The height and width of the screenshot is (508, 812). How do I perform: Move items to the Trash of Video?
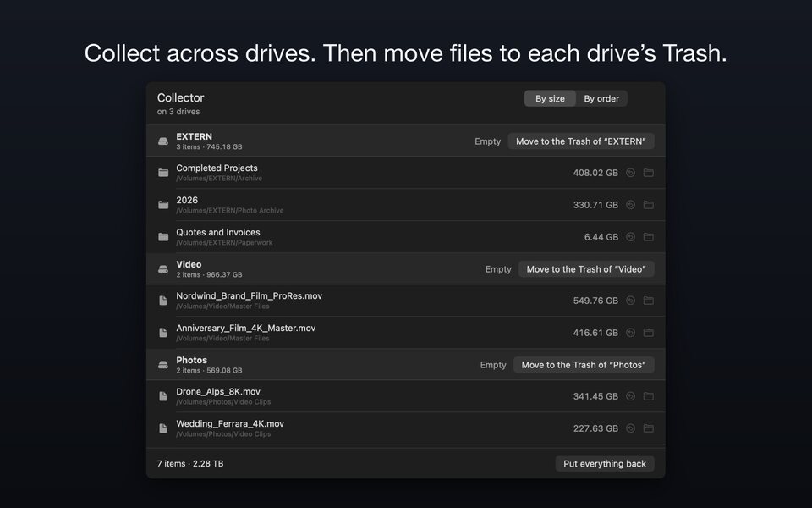(586, 269)
